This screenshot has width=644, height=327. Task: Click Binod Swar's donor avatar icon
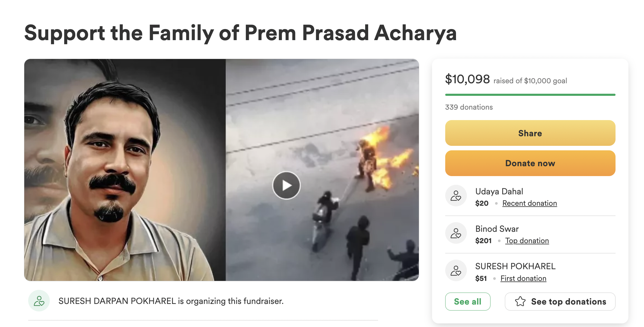456,233
